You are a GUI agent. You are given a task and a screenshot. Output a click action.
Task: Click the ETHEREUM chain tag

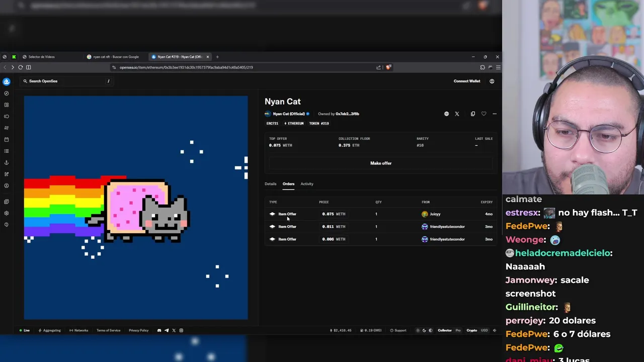coord(294,124)
